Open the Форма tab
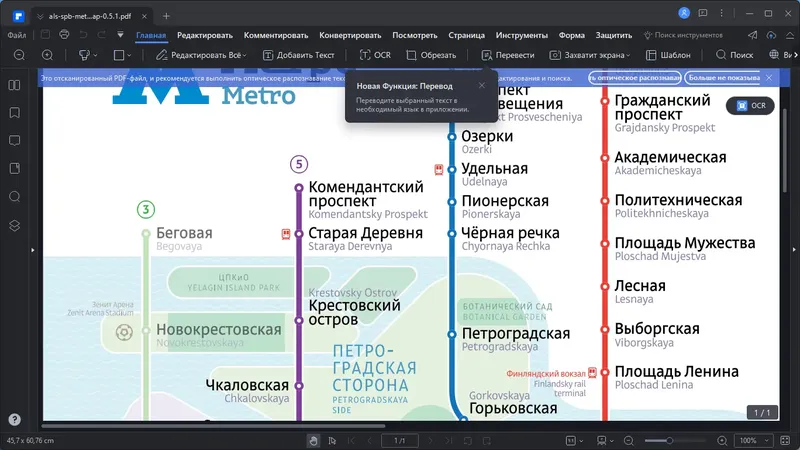This screenshot has height=450, width=800. pos(571,35)
